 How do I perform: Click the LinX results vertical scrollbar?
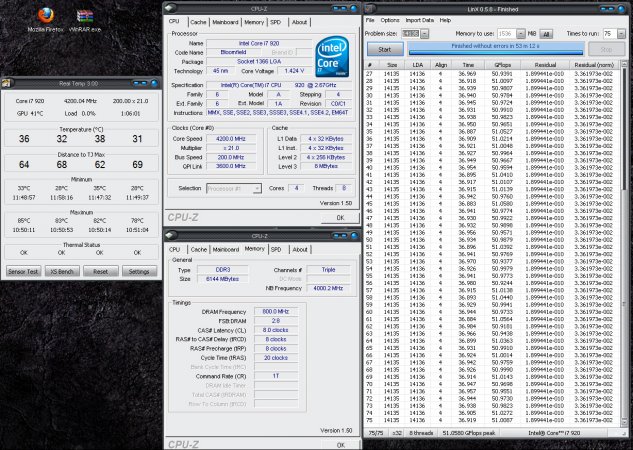624,244
